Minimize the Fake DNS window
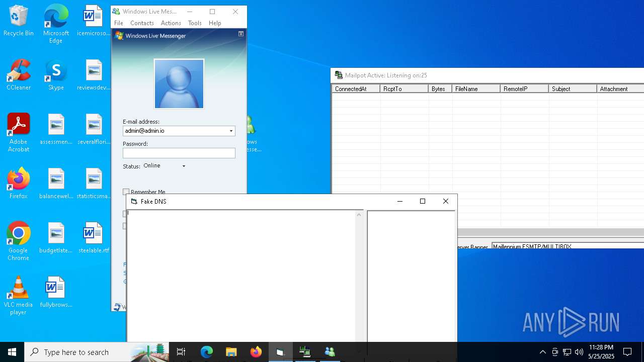This screenshot has width=644, height=362. [x=400, y=201]
